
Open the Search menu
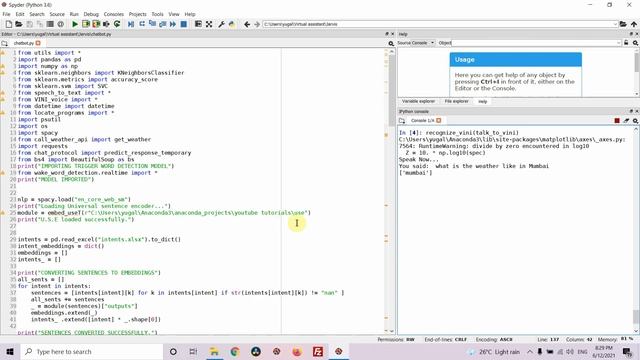[37, 14]
